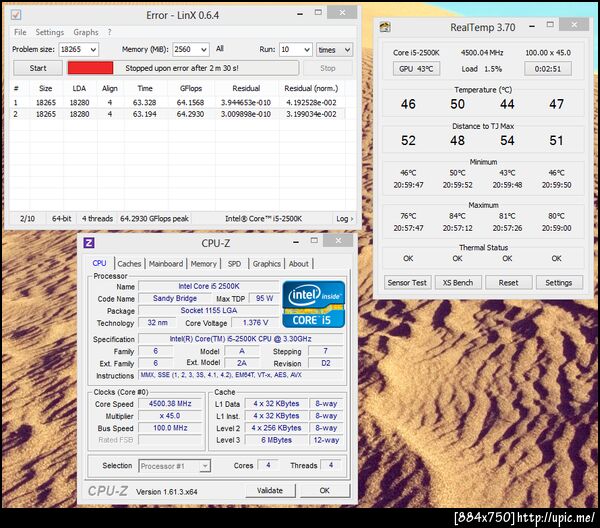The image size is (600, 528).
Task: Click the Intel Core i5 logo in CPU-Z
Action: (x=313, y=305)
